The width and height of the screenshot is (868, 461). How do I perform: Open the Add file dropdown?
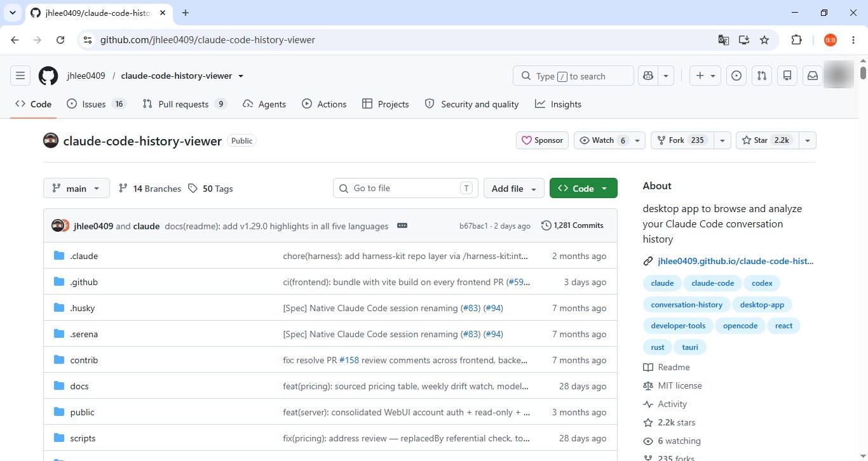(x=514, y=189)
